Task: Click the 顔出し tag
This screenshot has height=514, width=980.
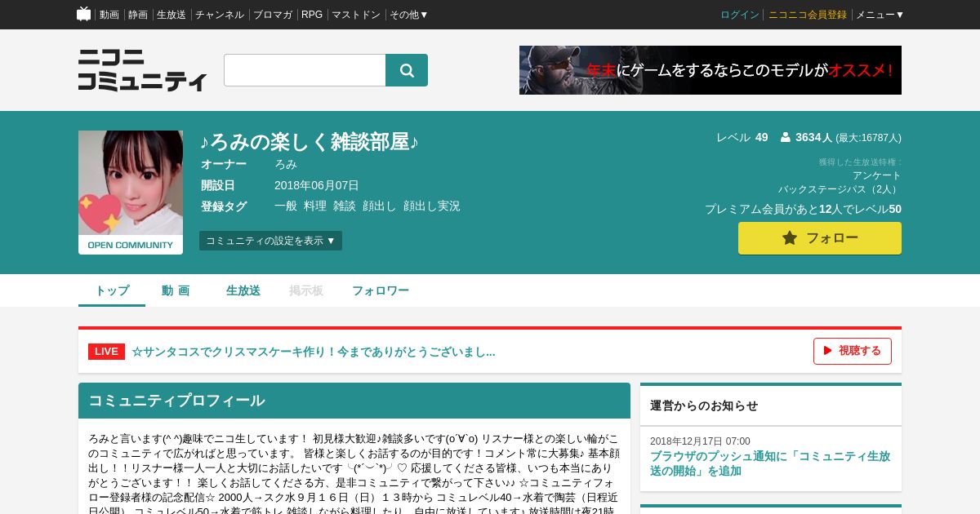Action: (380, 206)
